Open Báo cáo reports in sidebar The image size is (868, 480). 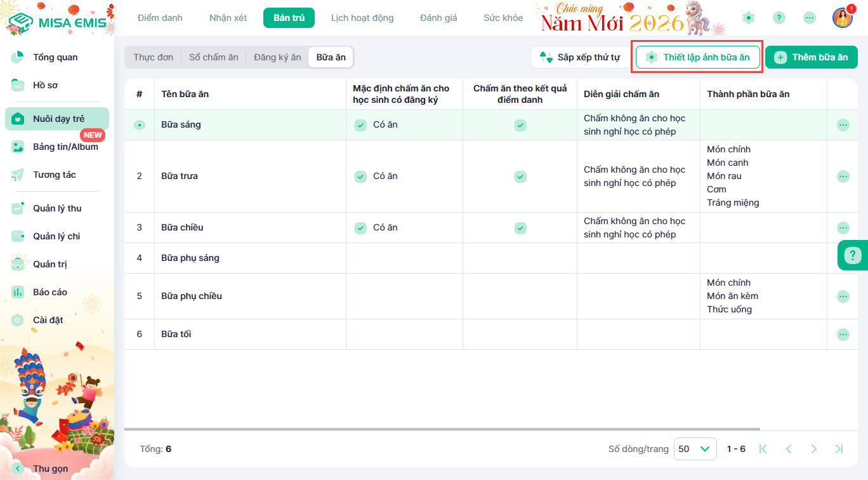tap(50, 292)
